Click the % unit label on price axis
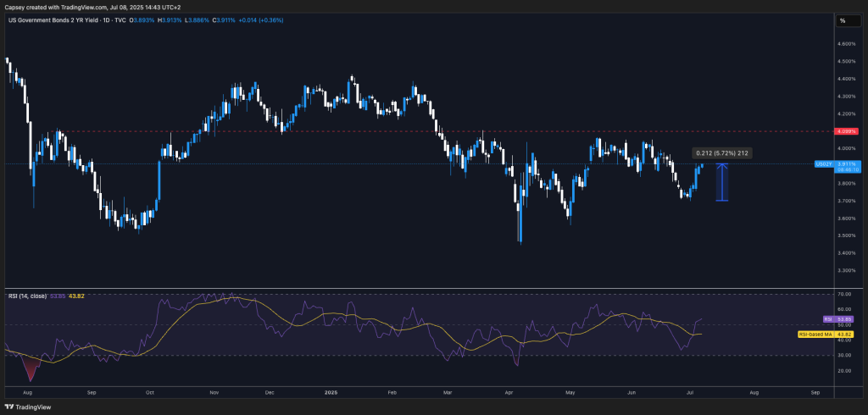 point(843,20)
